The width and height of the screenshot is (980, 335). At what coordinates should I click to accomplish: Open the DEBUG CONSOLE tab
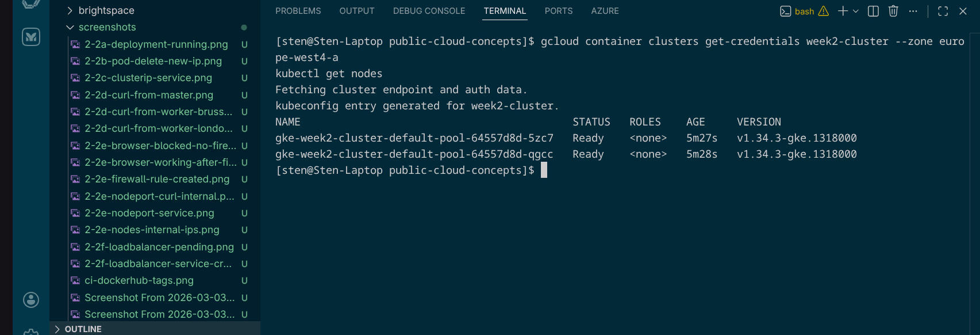(429, 10)
